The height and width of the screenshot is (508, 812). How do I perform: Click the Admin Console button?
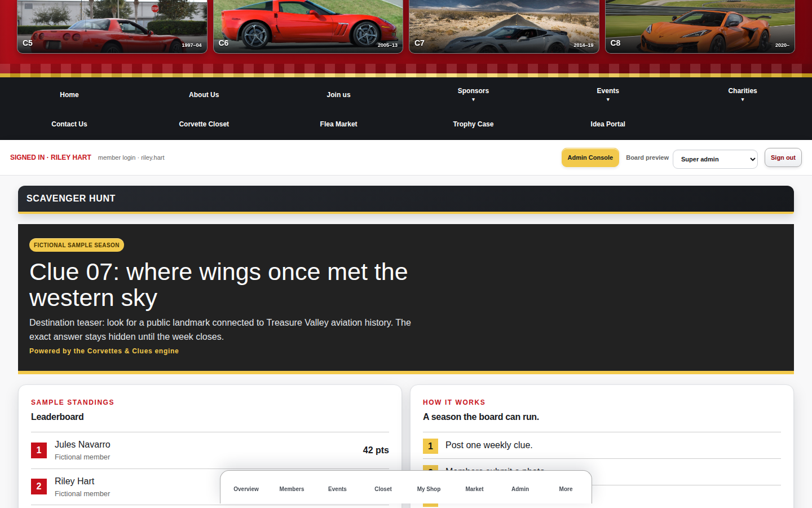pyautogui.click(x=590, y=157)
